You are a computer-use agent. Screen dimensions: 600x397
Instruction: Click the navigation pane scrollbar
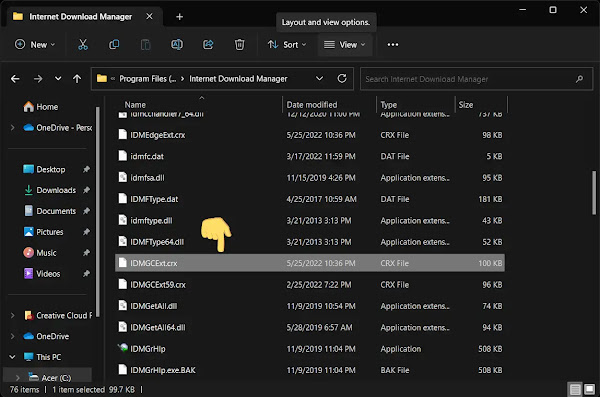[98, 211]
